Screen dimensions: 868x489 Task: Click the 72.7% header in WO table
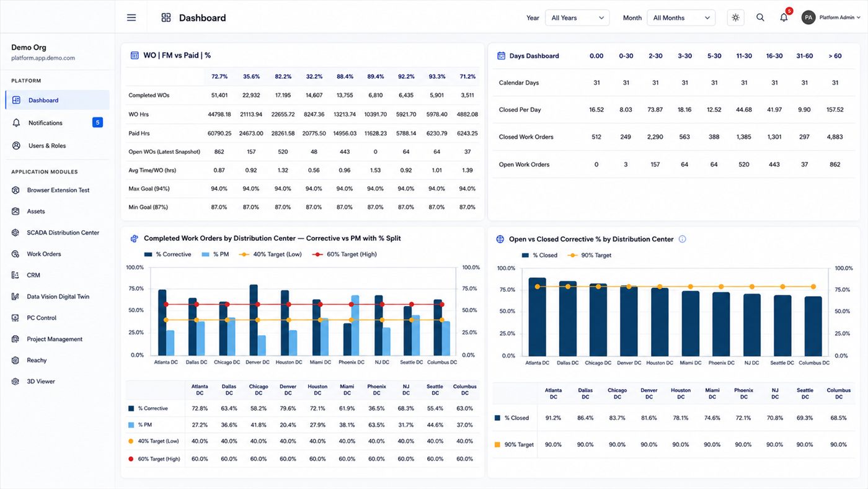tap(219, 76)
